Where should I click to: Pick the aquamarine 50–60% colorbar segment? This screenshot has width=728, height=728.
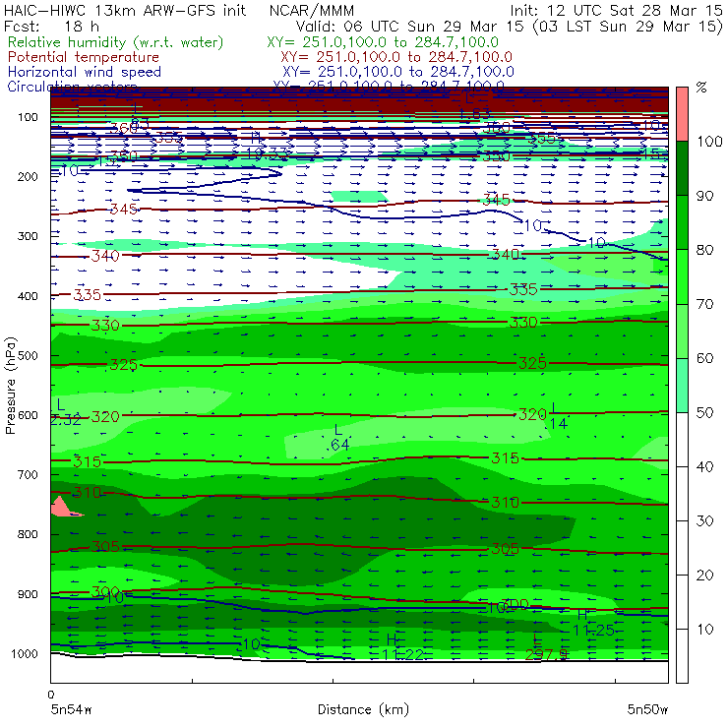pyautogui.click(x=682, y=386)
